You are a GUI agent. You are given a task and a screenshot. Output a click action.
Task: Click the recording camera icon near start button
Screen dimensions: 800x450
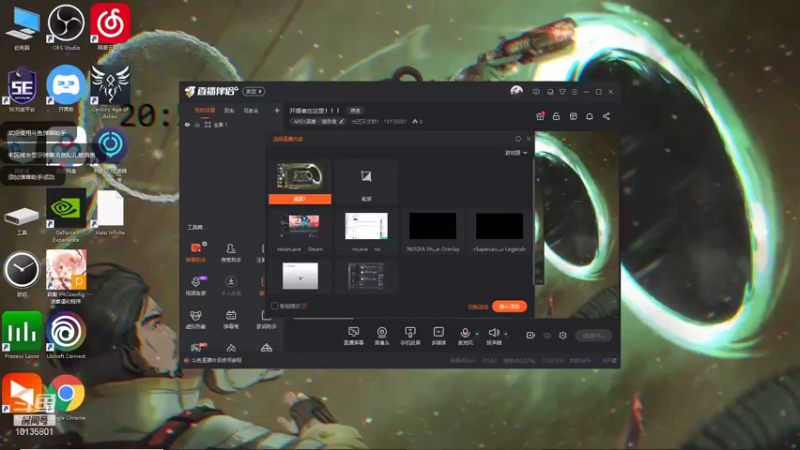[x=531, y=335]
